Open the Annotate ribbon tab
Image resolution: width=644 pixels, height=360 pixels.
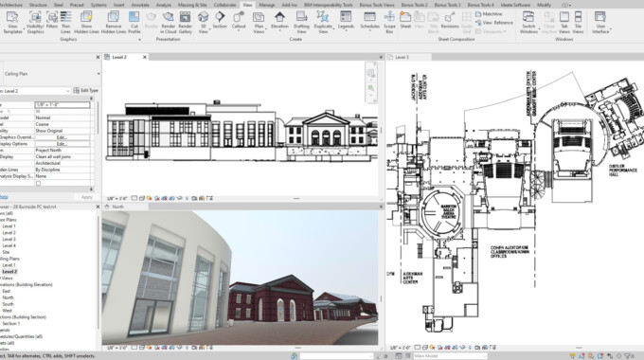tap(140, 5)
